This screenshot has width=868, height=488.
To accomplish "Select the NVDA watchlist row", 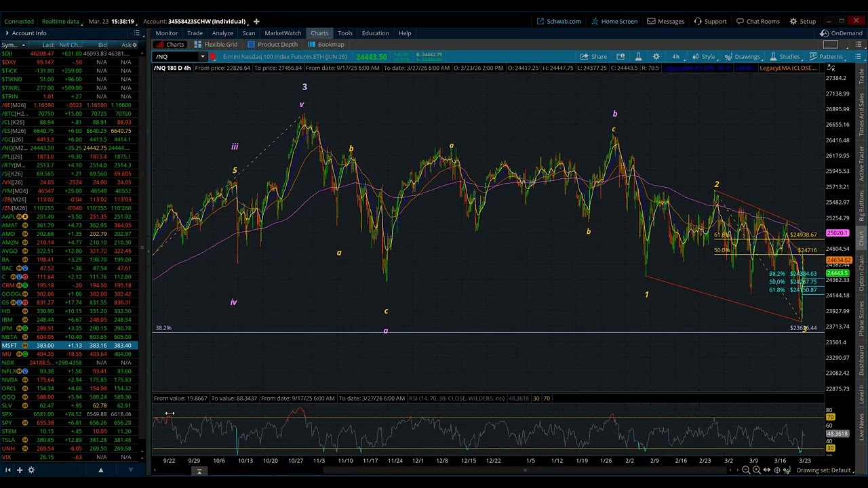I will [69, 380].
